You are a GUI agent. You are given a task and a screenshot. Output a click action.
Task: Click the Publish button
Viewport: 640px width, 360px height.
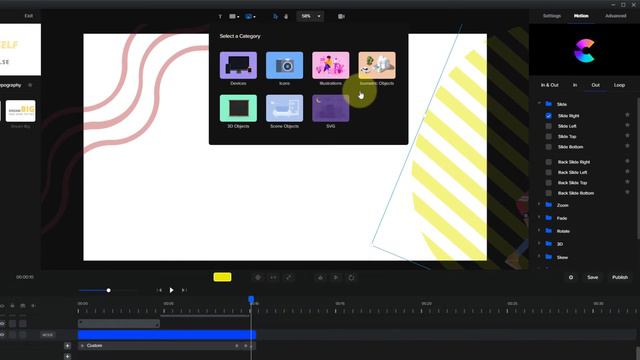(620, 278)
